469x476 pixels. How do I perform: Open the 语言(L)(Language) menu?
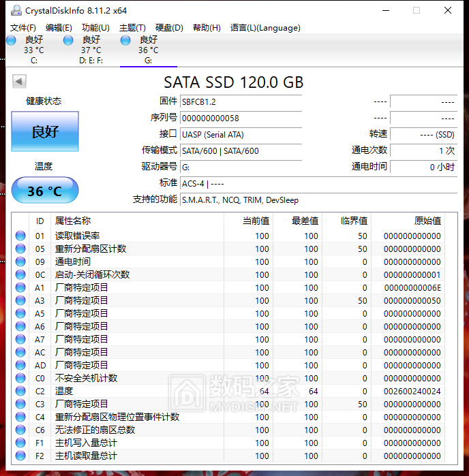pyautogui.click(x=265, y=28)
